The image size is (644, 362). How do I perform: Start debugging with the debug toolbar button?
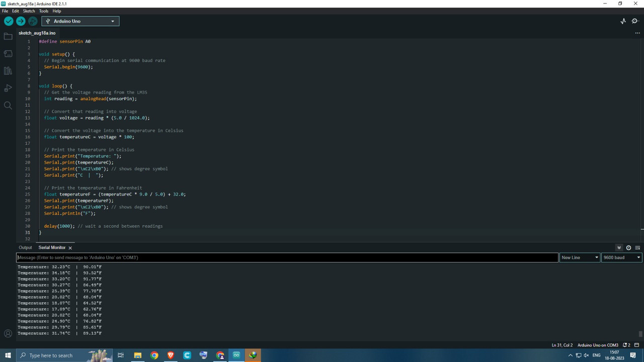[x=33, y=21]
